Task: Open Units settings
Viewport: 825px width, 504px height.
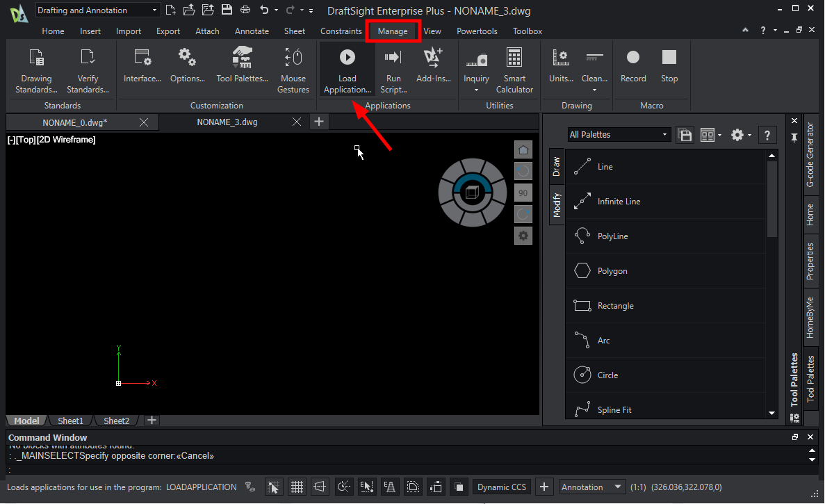Action: tap(561, 65)
